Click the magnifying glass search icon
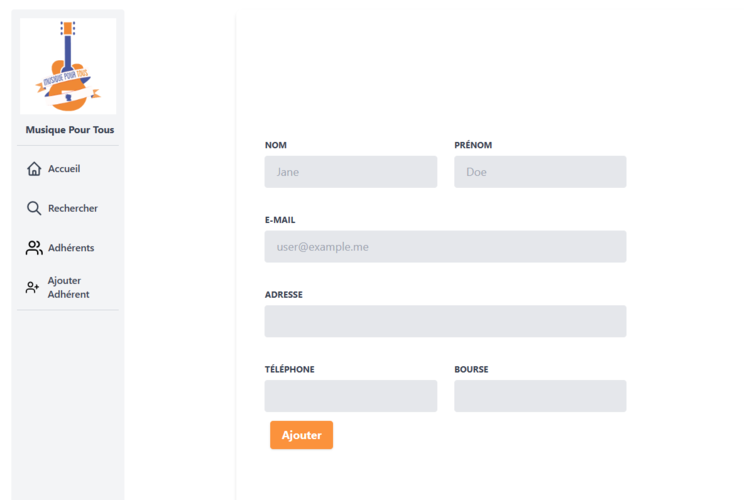Viewport: 744px width, 500px height. pos(34,208)
